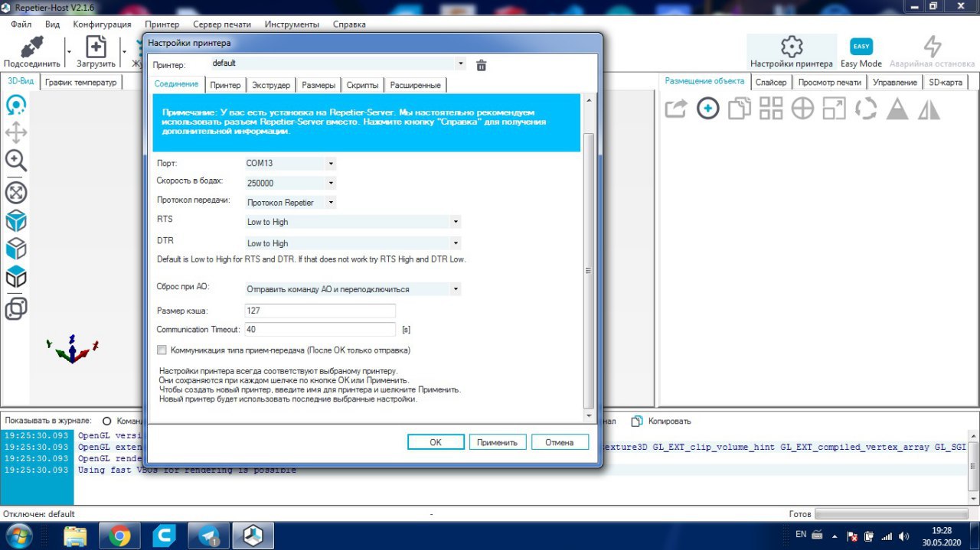Open the Инструменты menu
Viewport: 980px width, 550px height.
pyautogui.click(x=292, y=24)
